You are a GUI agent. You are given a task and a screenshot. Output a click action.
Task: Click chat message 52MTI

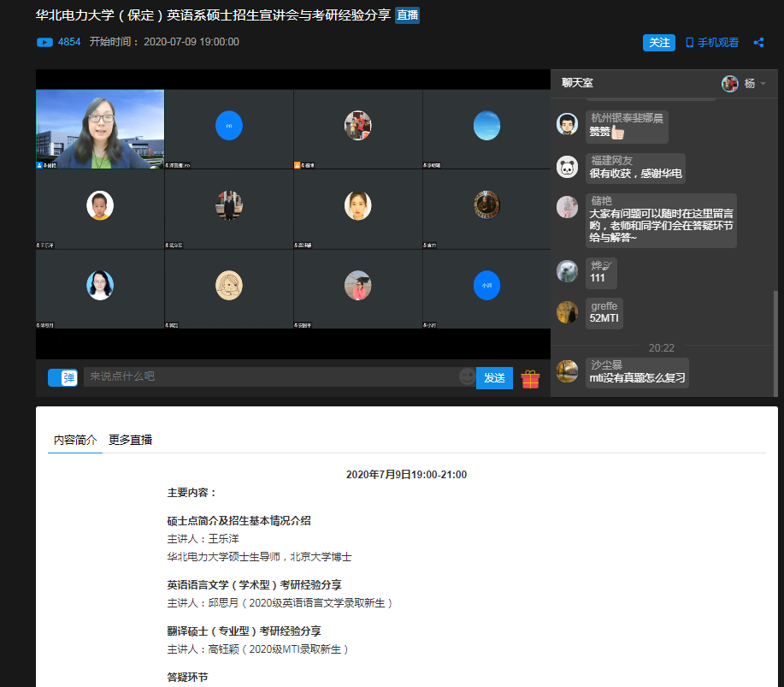click(604, 318)
